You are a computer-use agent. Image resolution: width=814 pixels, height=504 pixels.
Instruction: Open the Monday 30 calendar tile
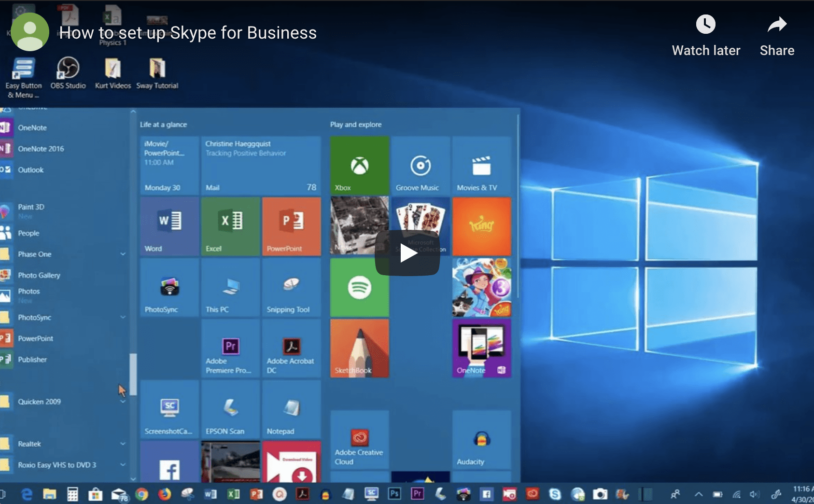[x=169, y=166]
